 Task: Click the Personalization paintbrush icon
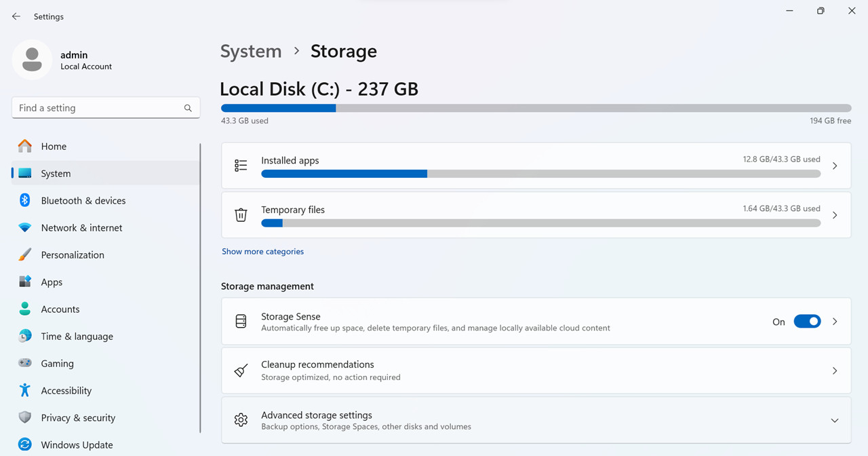[25, 254]
